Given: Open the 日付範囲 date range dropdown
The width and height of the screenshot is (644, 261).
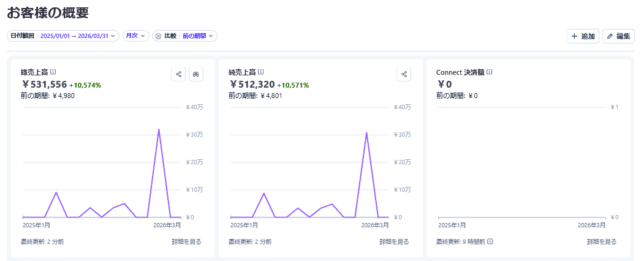Looking at the screenshot, I should [63, 36].
